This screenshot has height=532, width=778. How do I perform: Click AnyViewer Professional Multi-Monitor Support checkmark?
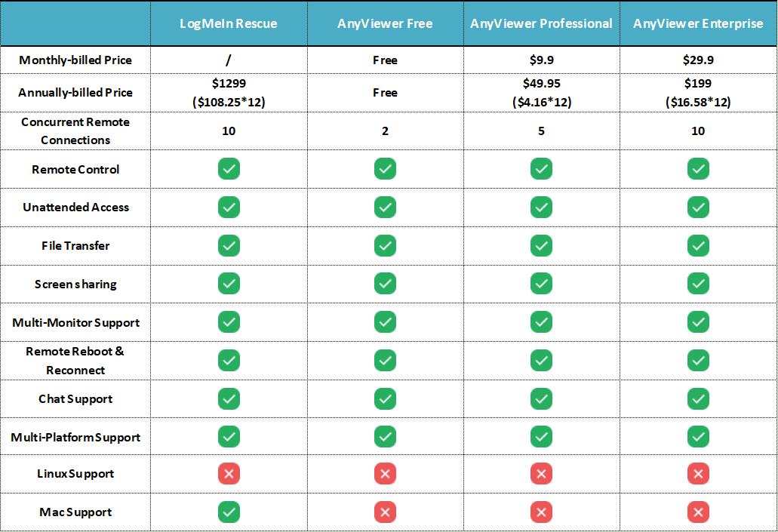click(541, 322)
